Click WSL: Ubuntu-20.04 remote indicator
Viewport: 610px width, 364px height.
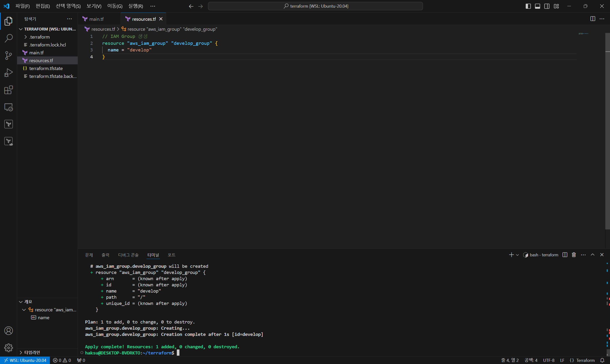25,360
